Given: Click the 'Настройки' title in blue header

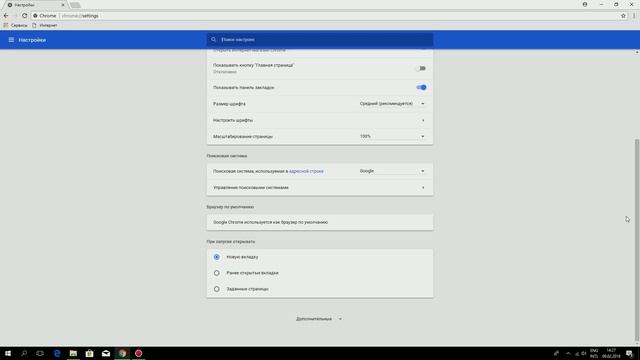Looking at the screenshot, I should pyautogui.click(x=32, y=40).
